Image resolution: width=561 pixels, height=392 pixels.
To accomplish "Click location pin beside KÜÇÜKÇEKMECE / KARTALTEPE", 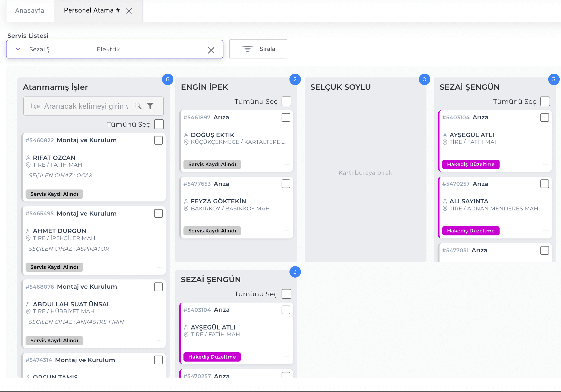I will point(186,142).
